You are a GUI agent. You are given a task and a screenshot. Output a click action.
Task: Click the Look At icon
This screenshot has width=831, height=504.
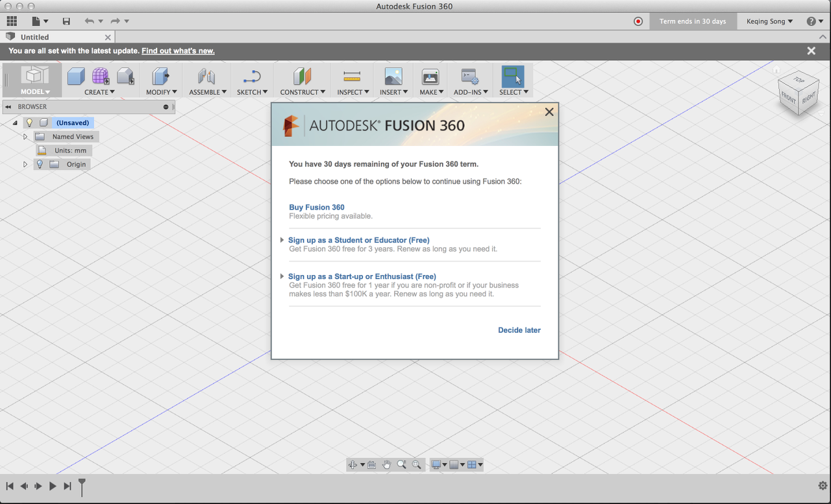[371, 464]
